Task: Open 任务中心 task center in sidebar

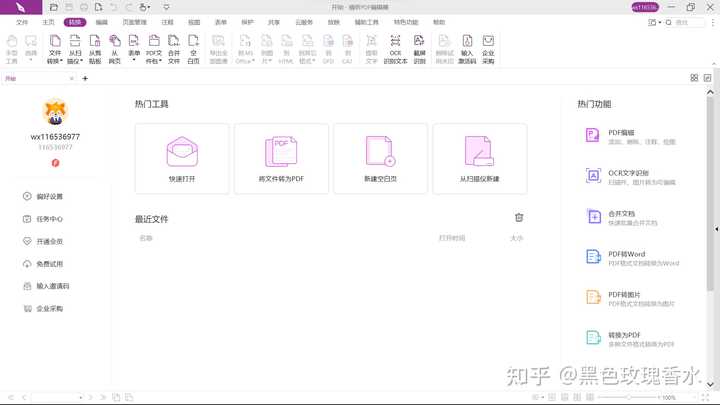Action: pyautogui.click(x=43, y=219)
